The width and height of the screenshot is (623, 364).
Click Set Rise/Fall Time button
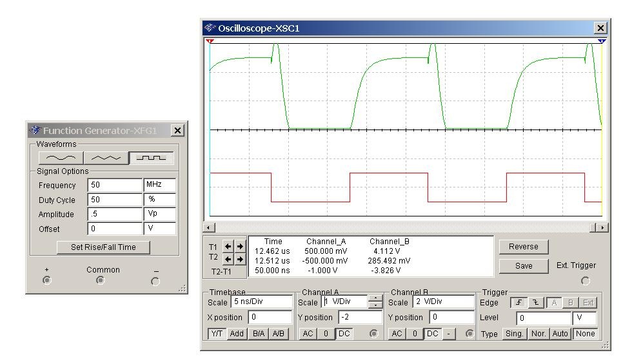tap(103, 247)
